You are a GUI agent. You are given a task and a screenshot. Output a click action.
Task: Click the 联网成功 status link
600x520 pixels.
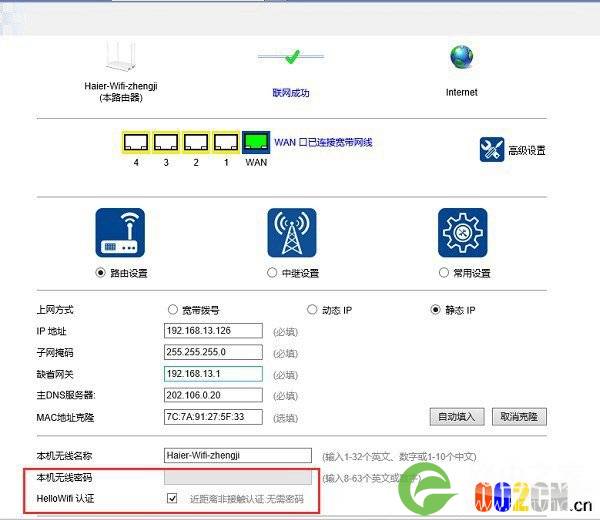point(291,93)
